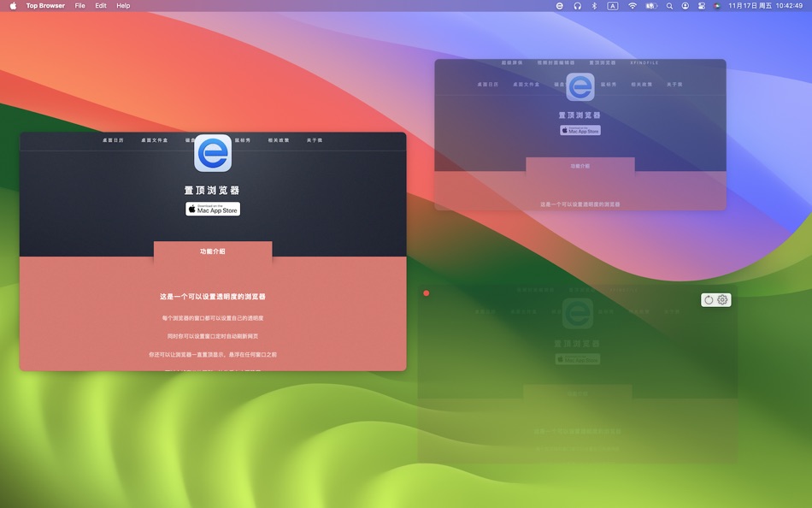Viewport: 812px width, 508px height.
Task: Click 桌面日历 link in the top-right window
Action: tap(488, 84)
